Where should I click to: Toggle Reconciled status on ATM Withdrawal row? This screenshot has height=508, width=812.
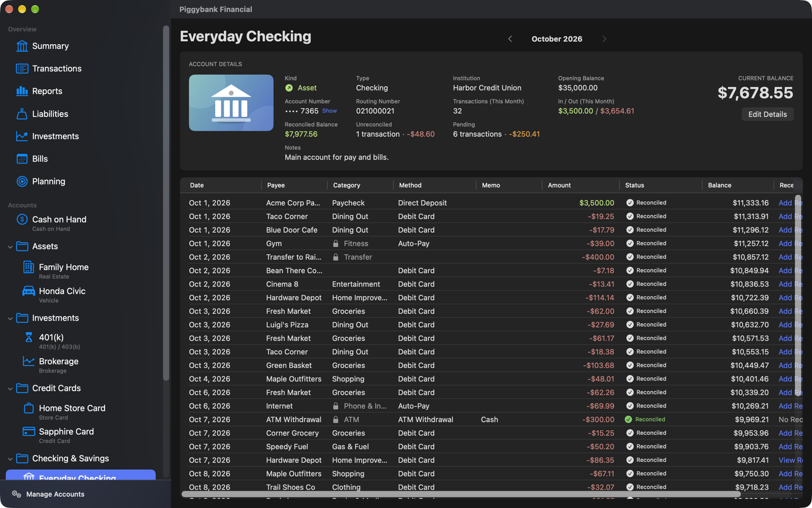(x=628, y=420)
